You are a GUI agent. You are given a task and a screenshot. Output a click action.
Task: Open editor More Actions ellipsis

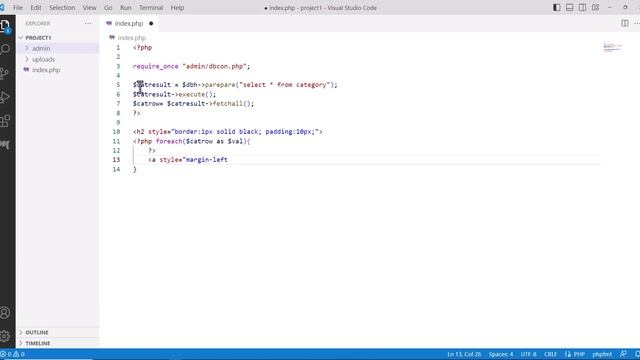[x=637, y=23]
